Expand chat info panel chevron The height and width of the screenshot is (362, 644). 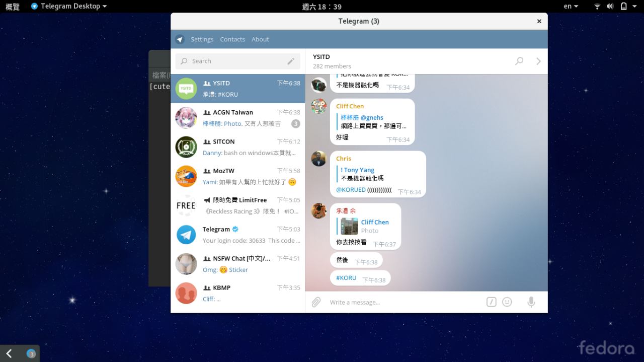[538, 61]
